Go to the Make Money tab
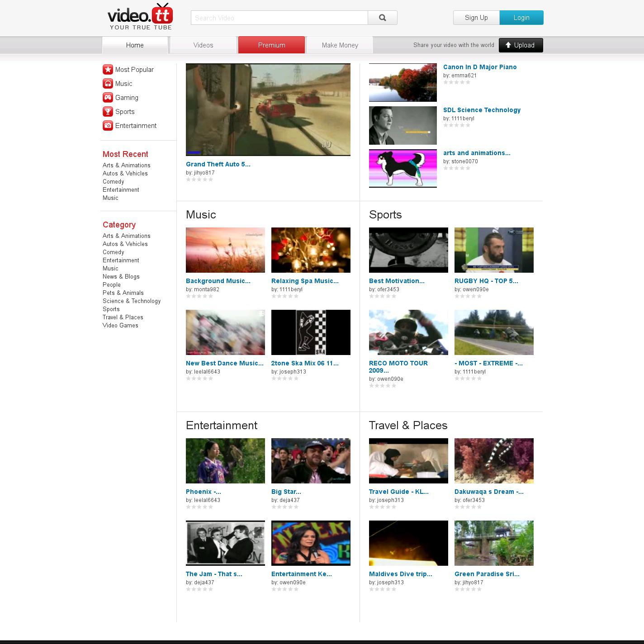This screenshot has height=644, width=644. pos(340,45)
